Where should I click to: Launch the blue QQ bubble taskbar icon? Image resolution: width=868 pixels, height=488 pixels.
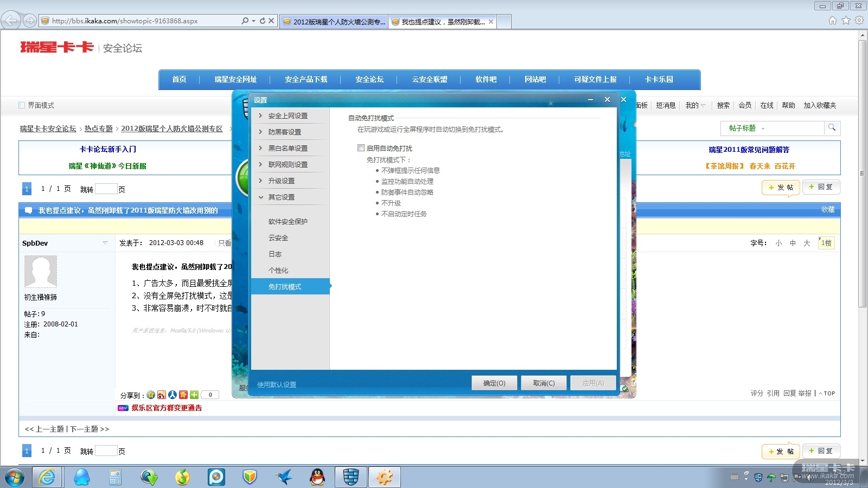(82, 477)
